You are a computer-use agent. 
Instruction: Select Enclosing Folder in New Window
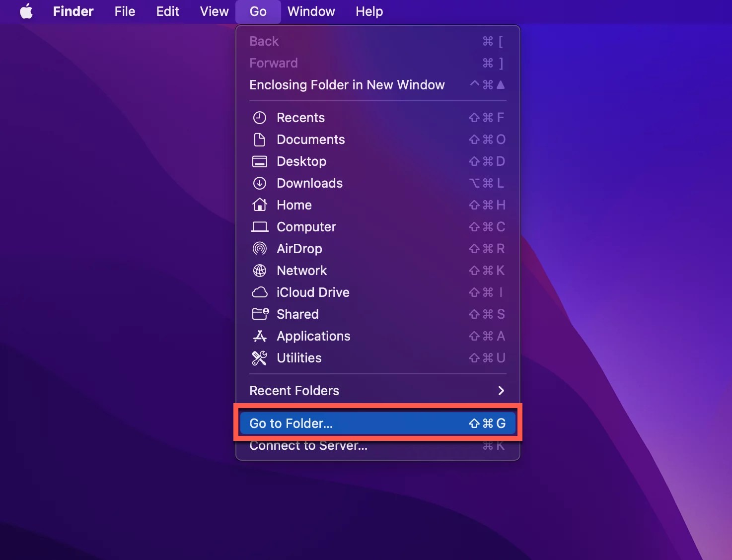click(x=347, y=85)
